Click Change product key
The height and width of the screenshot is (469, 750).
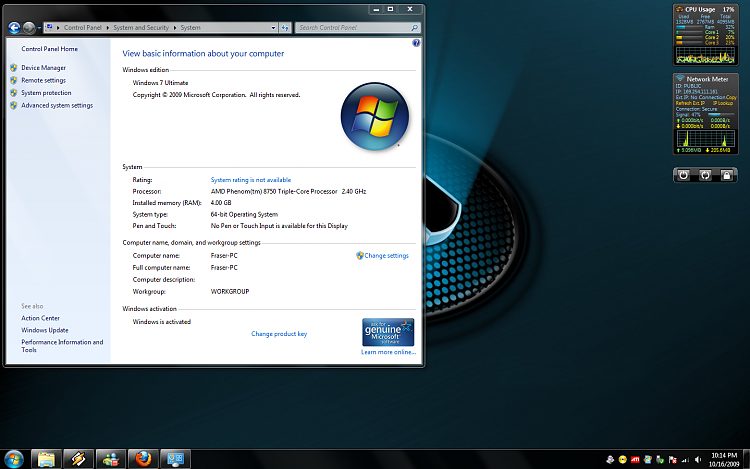(279, 334)
